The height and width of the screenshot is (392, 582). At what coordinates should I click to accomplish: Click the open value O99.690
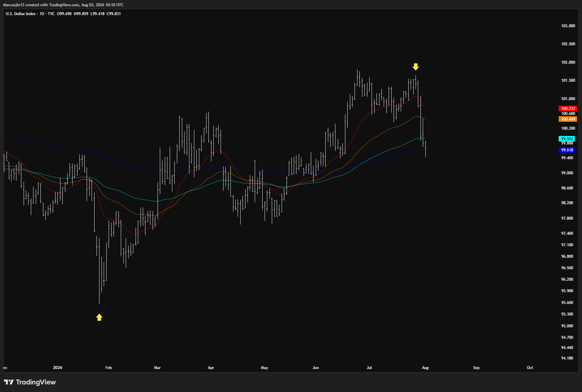(64, 14)
